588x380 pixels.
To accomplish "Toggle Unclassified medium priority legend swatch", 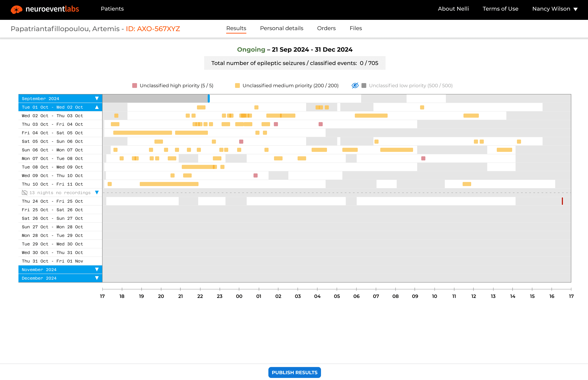I will 237,86.
